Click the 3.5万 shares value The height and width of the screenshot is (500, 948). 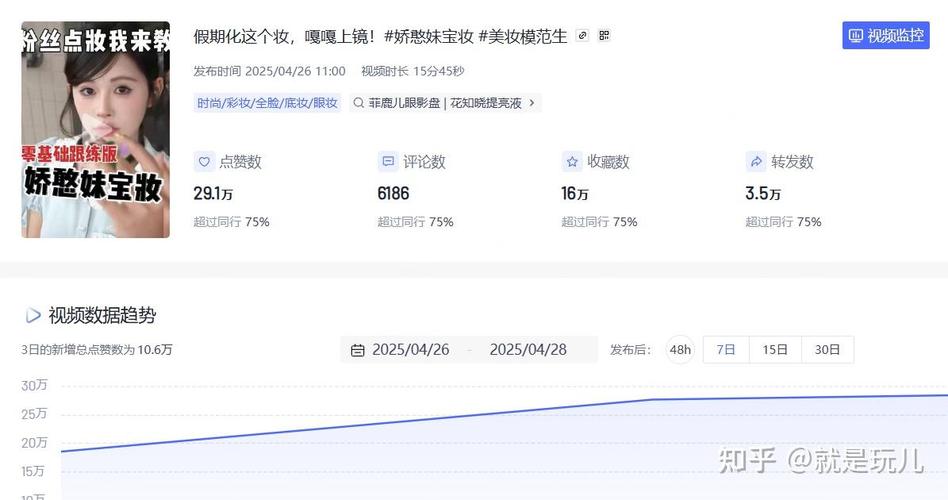[x=763, y=193]
